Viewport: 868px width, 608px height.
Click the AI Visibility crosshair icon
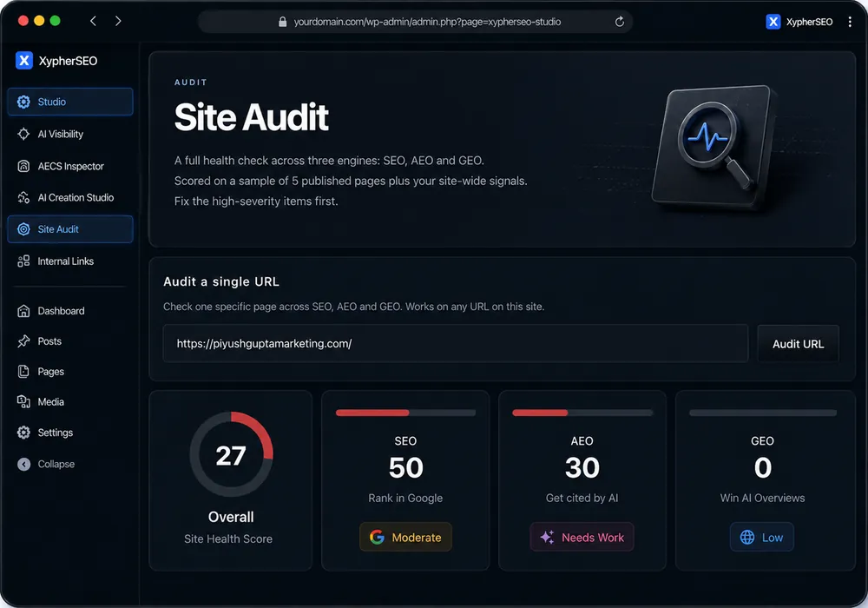click(x=23, y=134)
